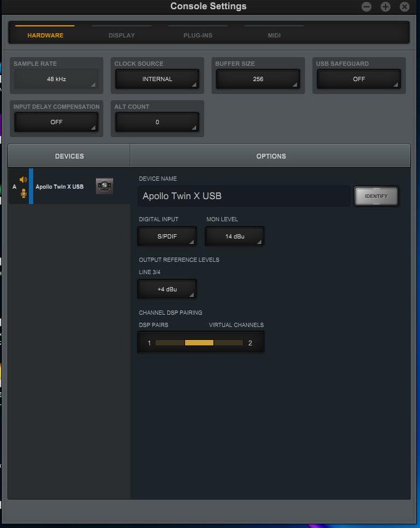Click the zoom-out minus window icon
The height and width of the screenshot is (528, 420).
point(367,7)
